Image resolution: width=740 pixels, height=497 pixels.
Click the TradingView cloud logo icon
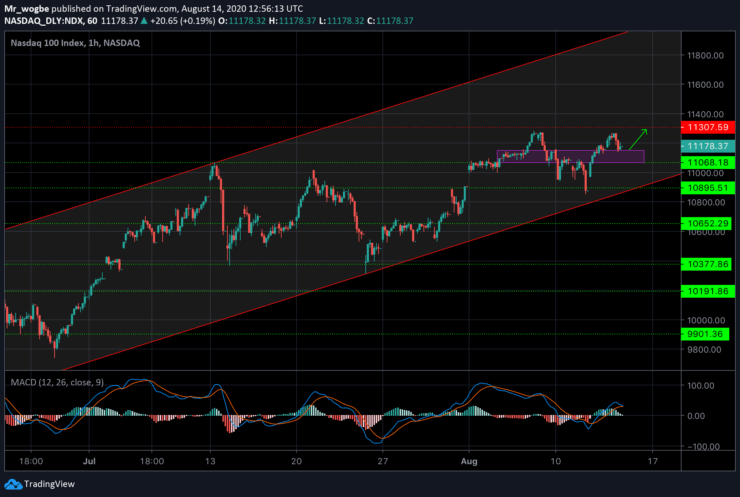point(13,484)
